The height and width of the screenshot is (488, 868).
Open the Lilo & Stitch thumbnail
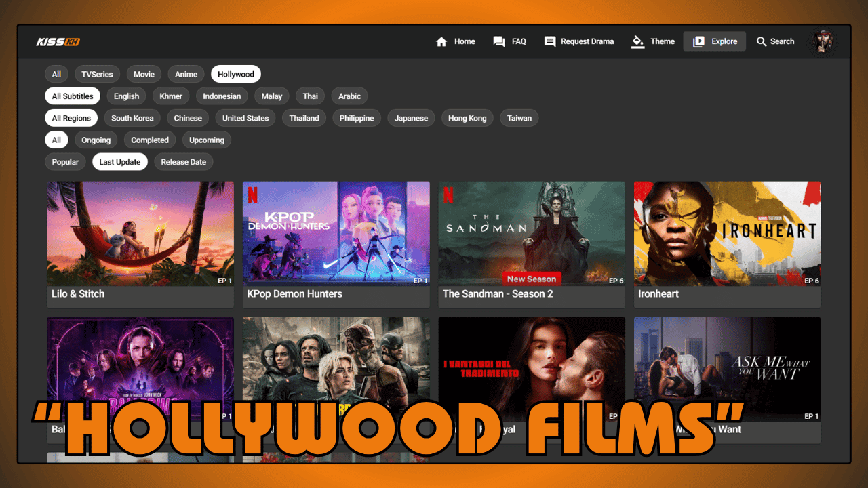140,233
